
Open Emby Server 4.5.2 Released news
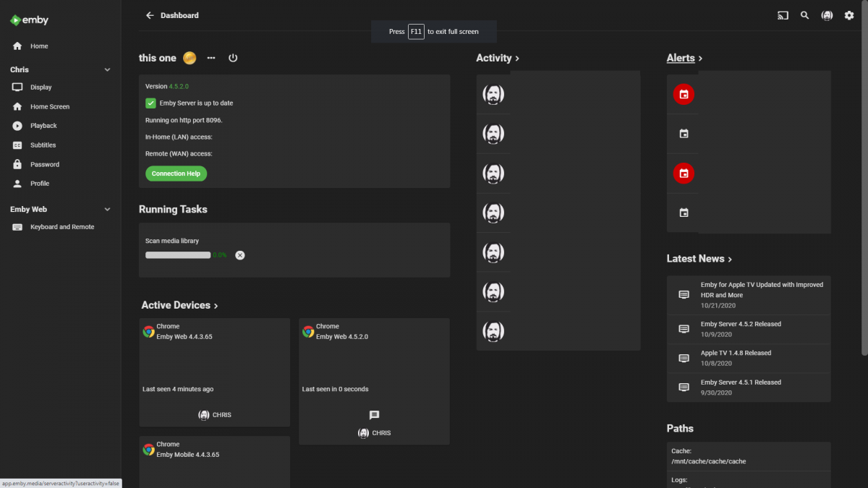click(749, 329)
